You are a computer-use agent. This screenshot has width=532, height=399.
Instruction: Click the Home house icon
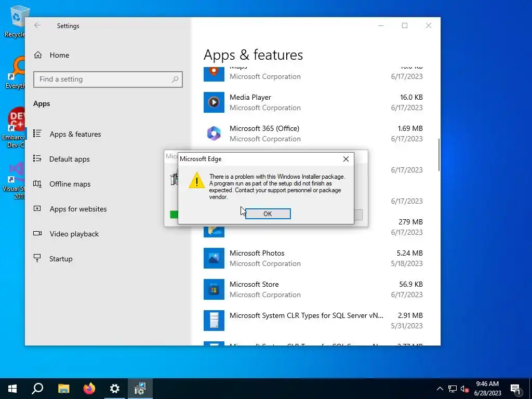[37, 55]
